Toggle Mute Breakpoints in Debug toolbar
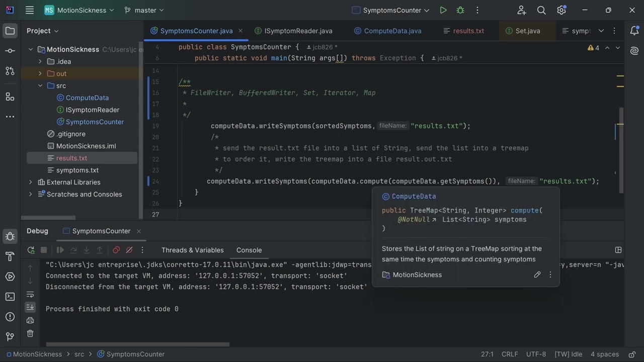This screenshot has height=362, width=644. tap(129, 250)
